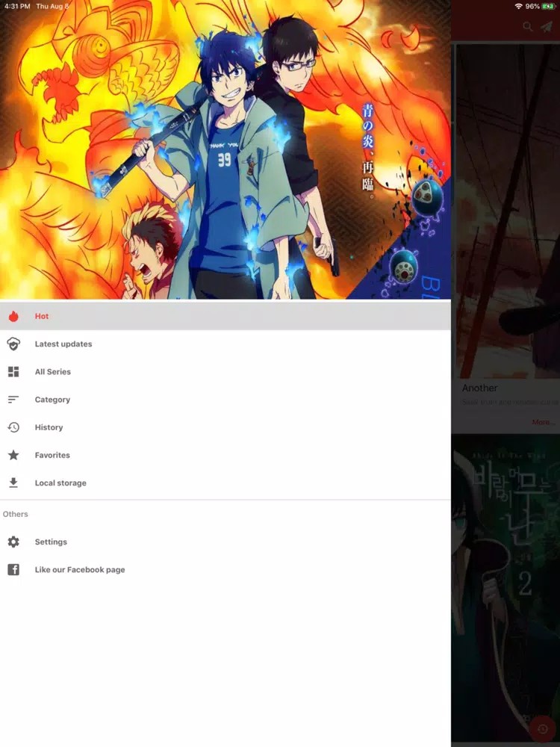Tap the red flame Hot icon

[13, 316]
